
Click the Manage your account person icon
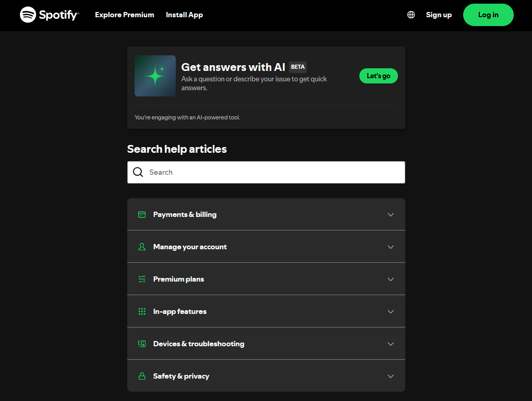[x=142, y=247]
